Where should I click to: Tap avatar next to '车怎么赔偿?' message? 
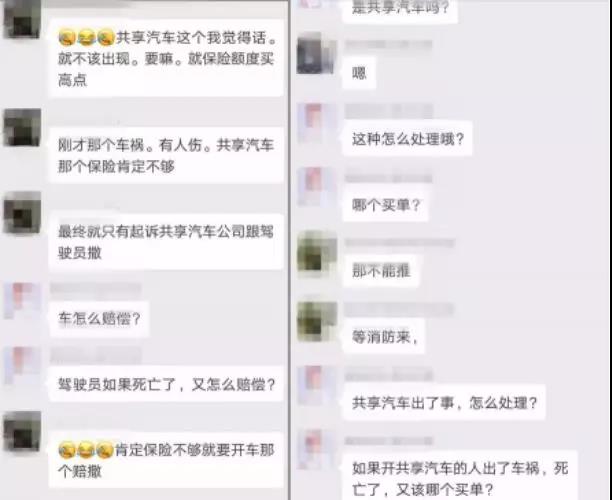pos(22,301)
